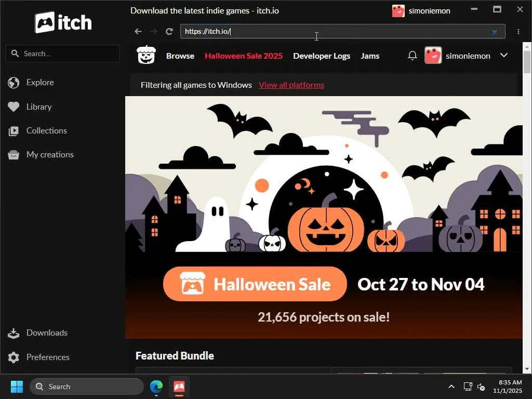
Task: Go back using the back arrow
Action: click(138, 32)
